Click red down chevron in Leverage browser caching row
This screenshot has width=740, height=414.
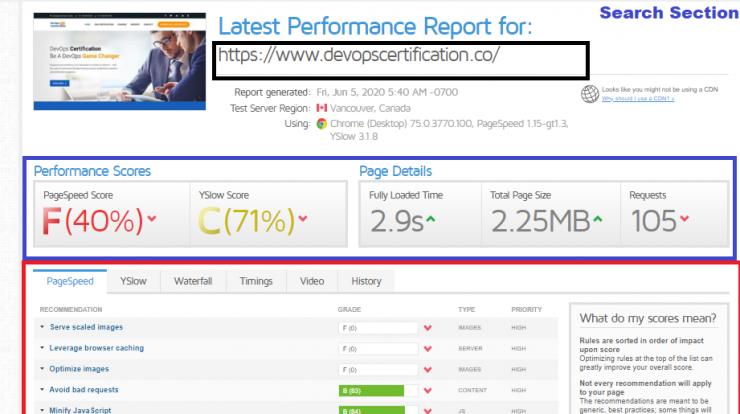point(428,349)
